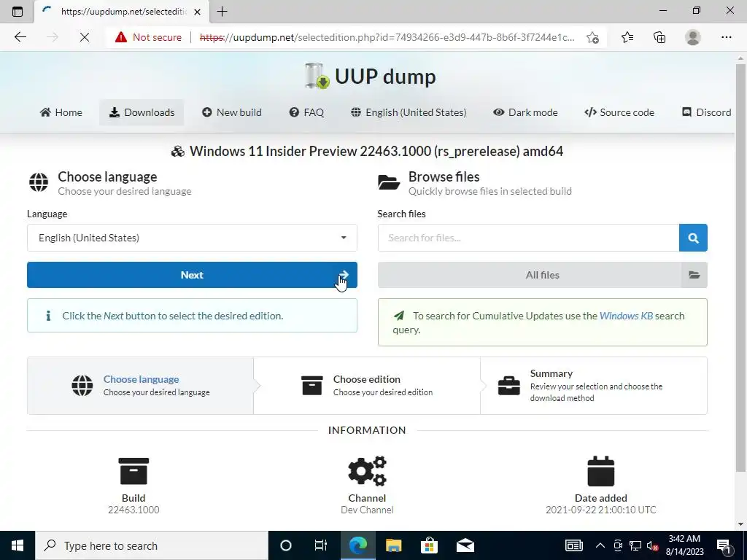Expand the Language dropdown
Image resolution: width=747 pixels, height=560 pixels.
coord(192,238)
